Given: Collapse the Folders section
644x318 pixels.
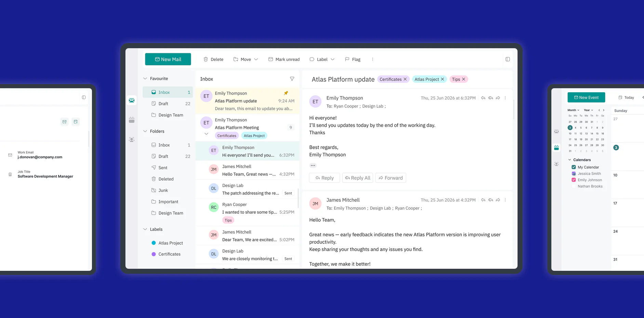Looking at the screenshot, I should pyautogui.click(x=145, y=131).
